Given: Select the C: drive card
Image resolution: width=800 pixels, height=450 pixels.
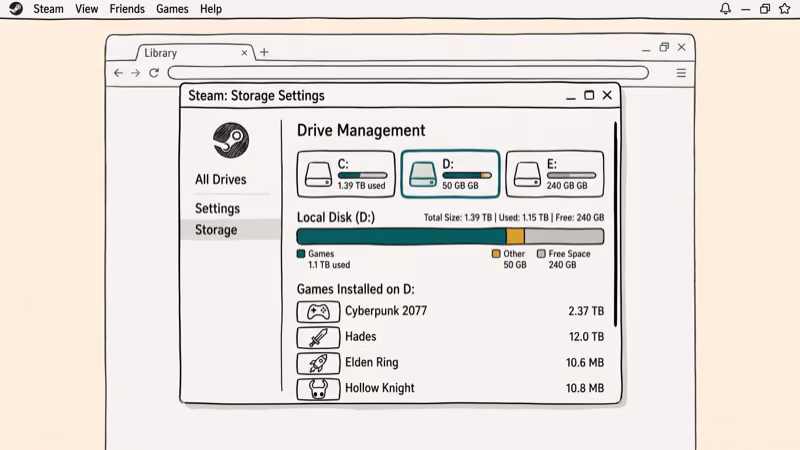Looking at the screenshot, I should point(346,174).
